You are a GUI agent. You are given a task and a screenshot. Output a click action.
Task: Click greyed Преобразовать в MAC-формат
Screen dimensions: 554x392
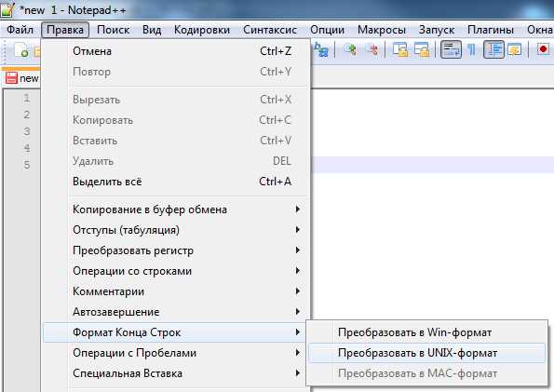(x=426, y=373)
